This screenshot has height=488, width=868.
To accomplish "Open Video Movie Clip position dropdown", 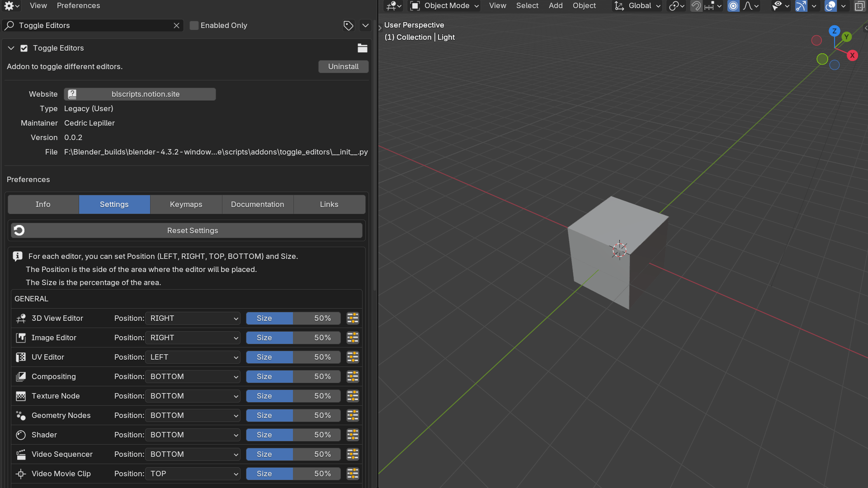I will click(193, 474).
